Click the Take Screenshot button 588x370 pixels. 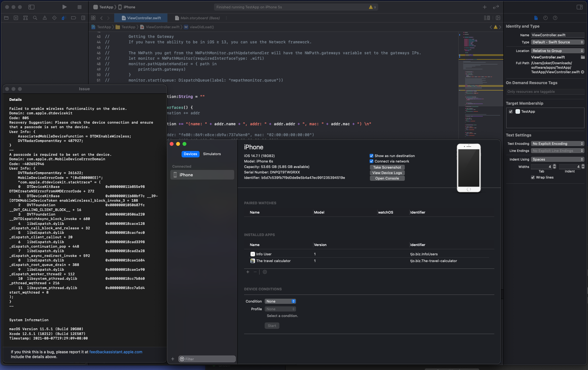tap(387, 167)
